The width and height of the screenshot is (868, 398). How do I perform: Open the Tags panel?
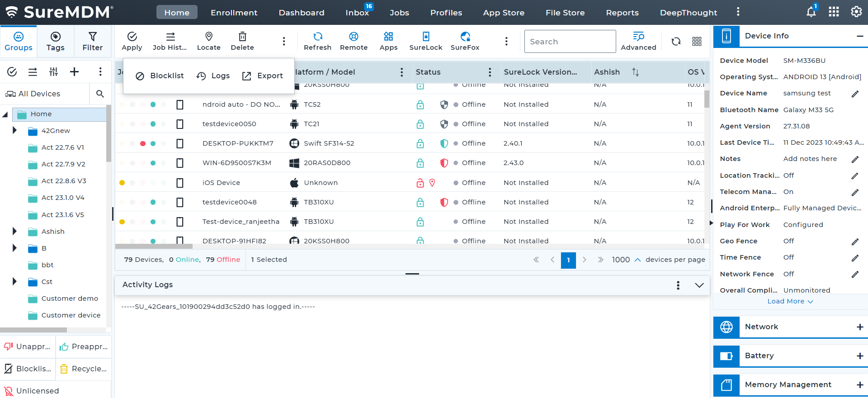(56, 41)
